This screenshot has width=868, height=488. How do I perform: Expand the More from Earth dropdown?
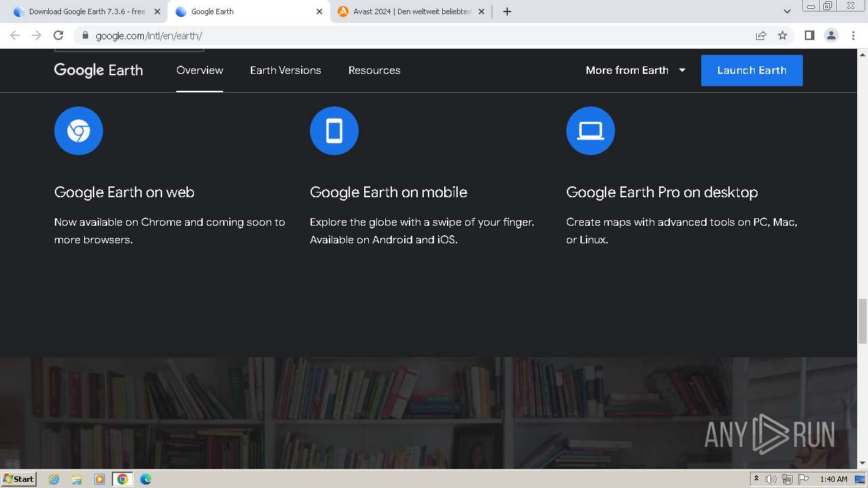pos(635,70)
